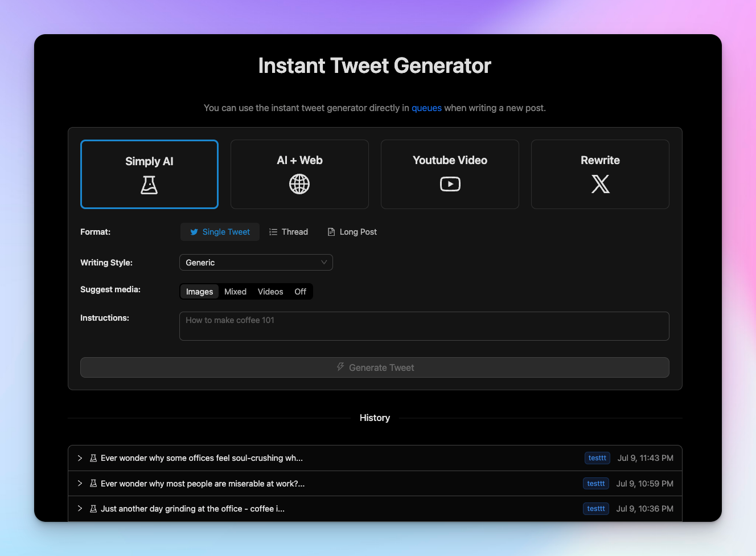Click testtt tag on Jul 9, 11:43 PM row
756x556 pixels.
pyautogui.click(x=597, y=458)
